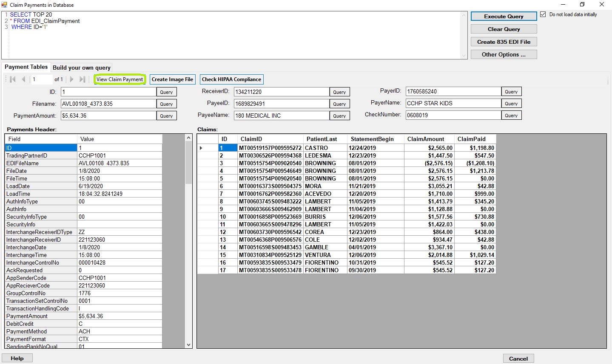The width and height of the screenshot is (612, 364).
Task: Click Payments Header vertical scrollbar thumb
Action: coord(189,163)
